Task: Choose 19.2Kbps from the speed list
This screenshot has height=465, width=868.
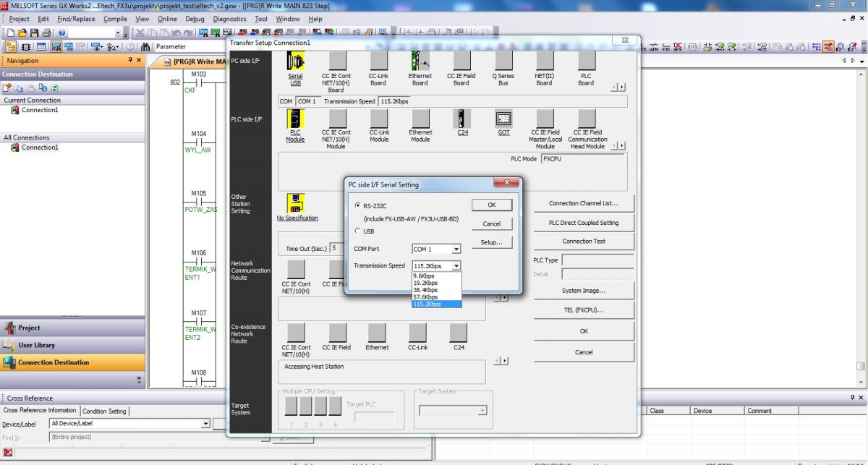Action: 436,283
